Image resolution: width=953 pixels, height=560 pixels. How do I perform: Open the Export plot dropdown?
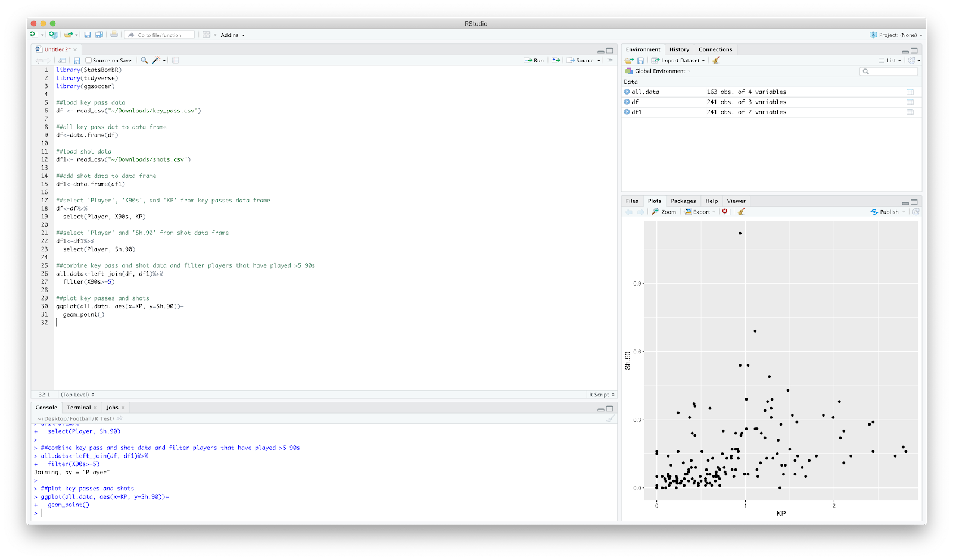pos(700,212)
